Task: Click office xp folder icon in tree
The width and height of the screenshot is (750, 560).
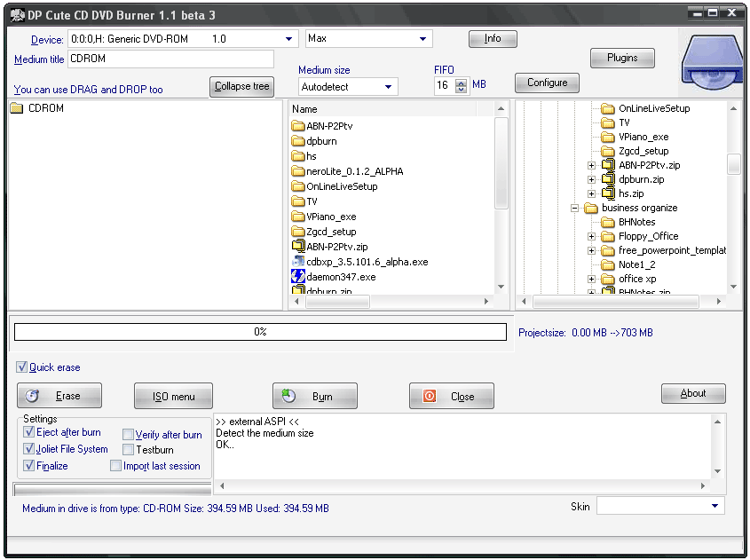Action: coord(607,279)
